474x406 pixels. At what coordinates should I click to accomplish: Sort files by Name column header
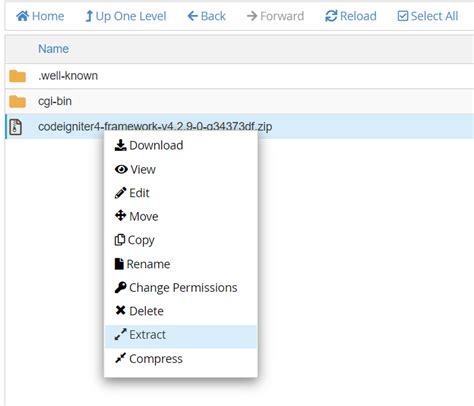click(x=53, y=49)
